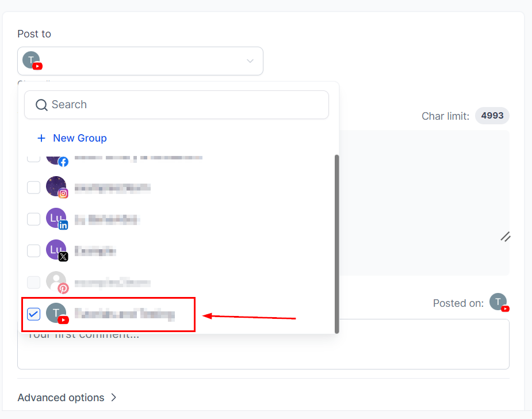Click the LinkedIn account avatar
Image resolution: width=532 pixels, height=419 pixels.
click(x=56, y=219)
